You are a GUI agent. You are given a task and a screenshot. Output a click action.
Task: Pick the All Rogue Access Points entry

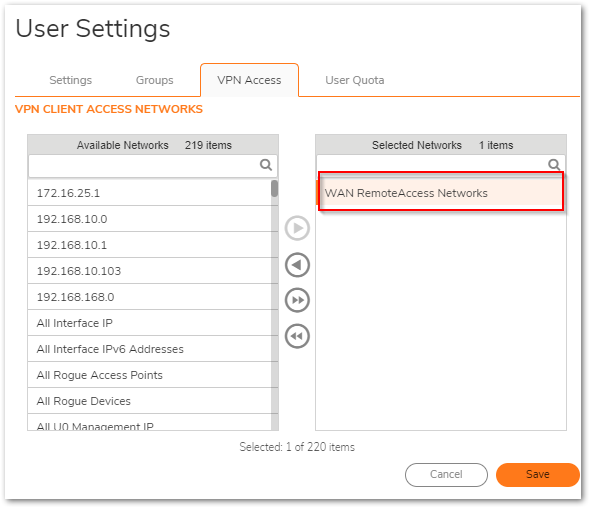click(x=149, y=375)
